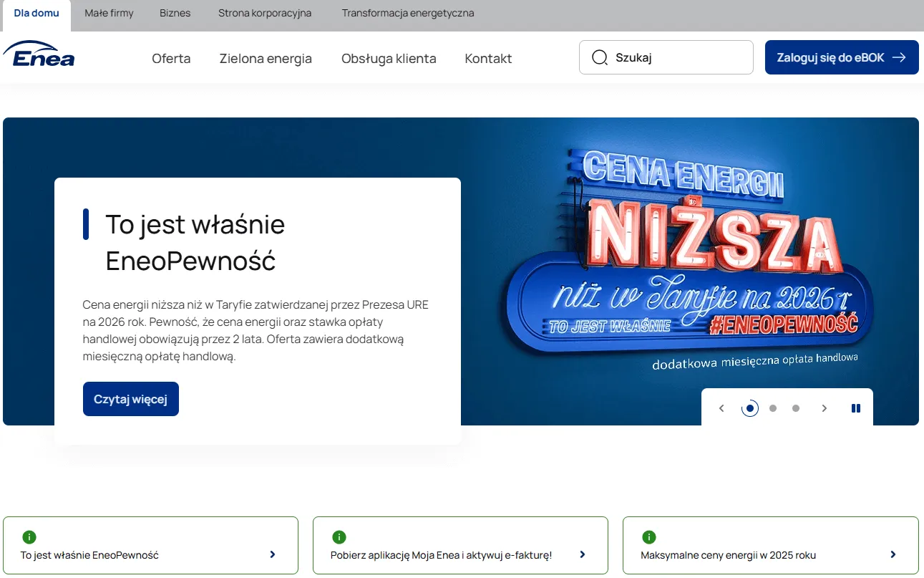The width and height of the screenshot is (924, 578).
Task: Open 'Maksymalne ceny energii w 2025 roku' link
Action: (771, 546)
